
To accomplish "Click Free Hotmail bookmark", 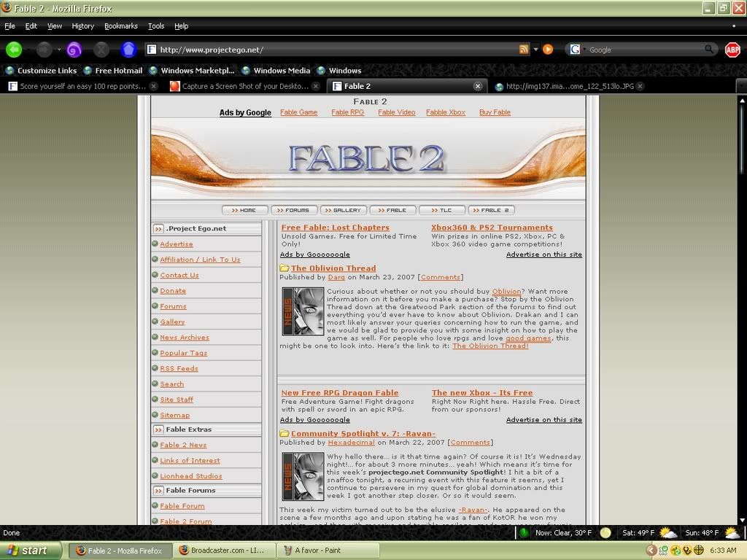I will [x=113, y=71].
